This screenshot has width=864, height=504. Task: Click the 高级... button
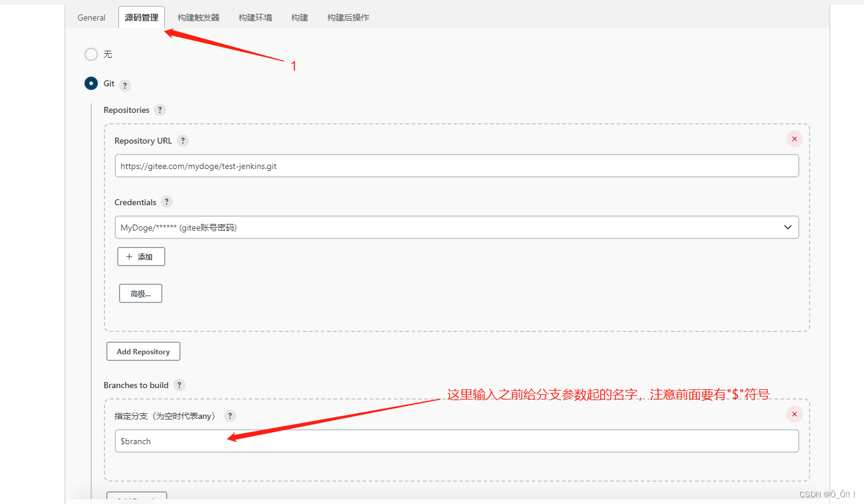141,294
